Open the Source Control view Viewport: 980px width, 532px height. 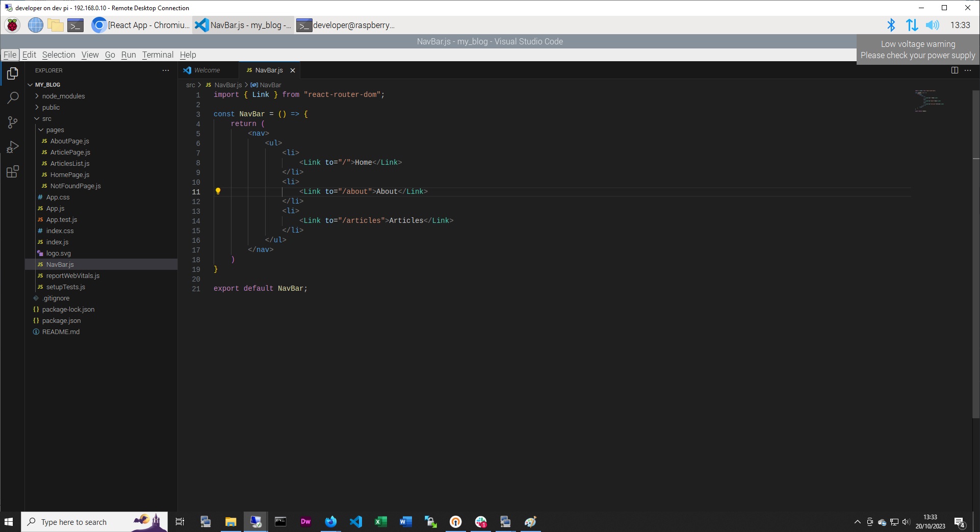[x=13, y=122]
